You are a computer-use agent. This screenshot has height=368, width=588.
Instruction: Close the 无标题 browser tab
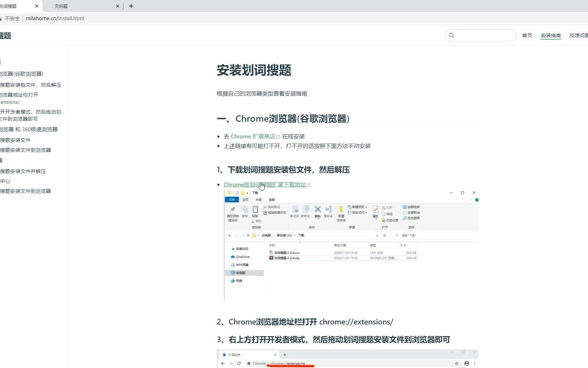[118, 6]
